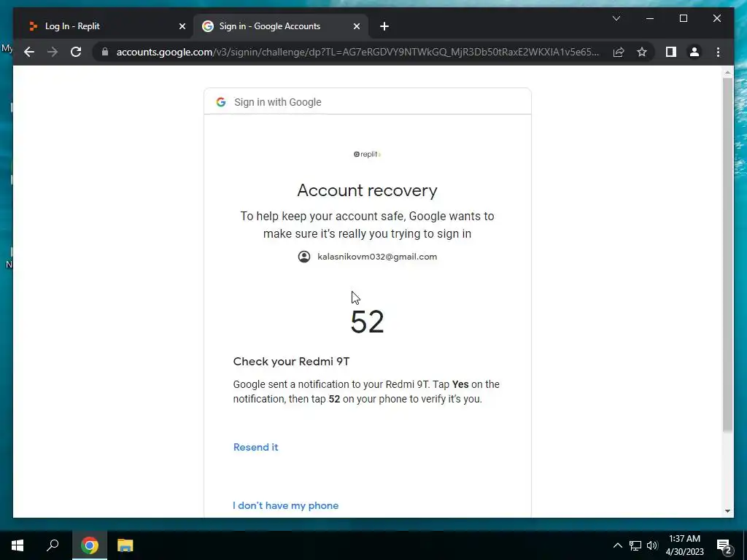
Task: Click account avatar beside email address
Action: pos(304,257)
